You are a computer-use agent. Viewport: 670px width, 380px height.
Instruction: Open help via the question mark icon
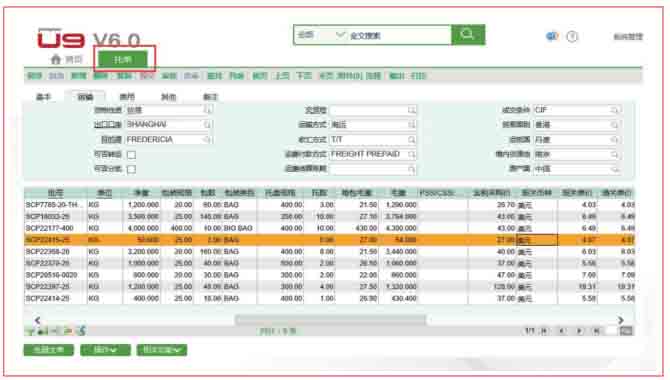pos(572,37)
